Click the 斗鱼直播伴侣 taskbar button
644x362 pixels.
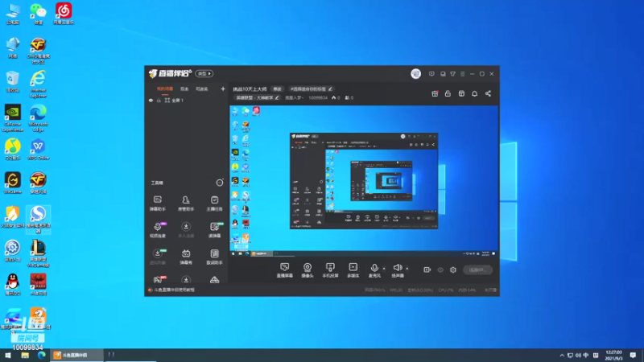[76, 355]
